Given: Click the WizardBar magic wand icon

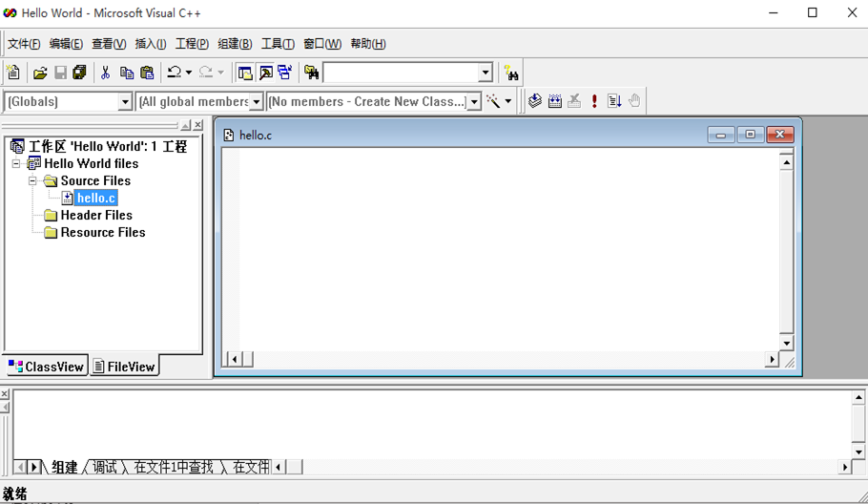Looking at the screenshot, I should [493, 101].
